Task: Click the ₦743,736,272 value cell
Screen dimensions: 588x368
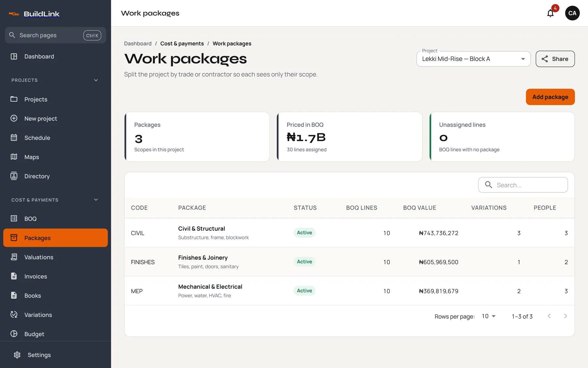Action: 439,233
